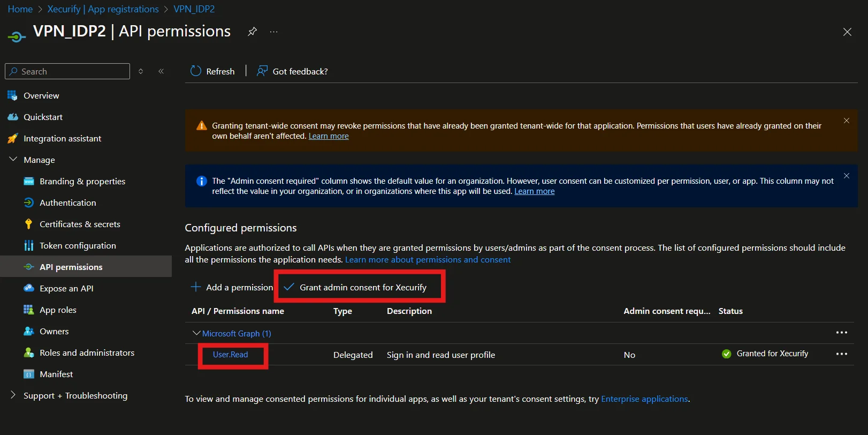This screenshot has height=435, width=868.
Task: Open the more options ellipsis beside title
Action: pos(273,32)
